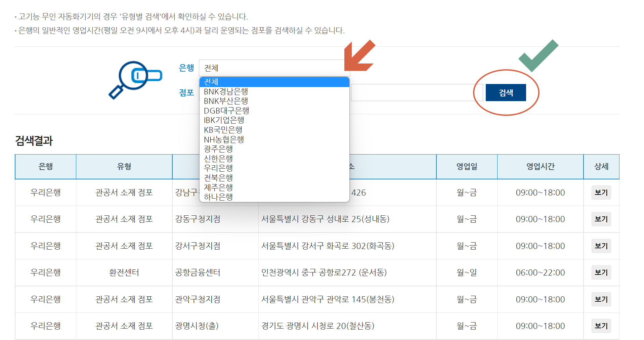Select 하나은행 option
Screen dimensions: 644x340
click(x=274, y=197)
